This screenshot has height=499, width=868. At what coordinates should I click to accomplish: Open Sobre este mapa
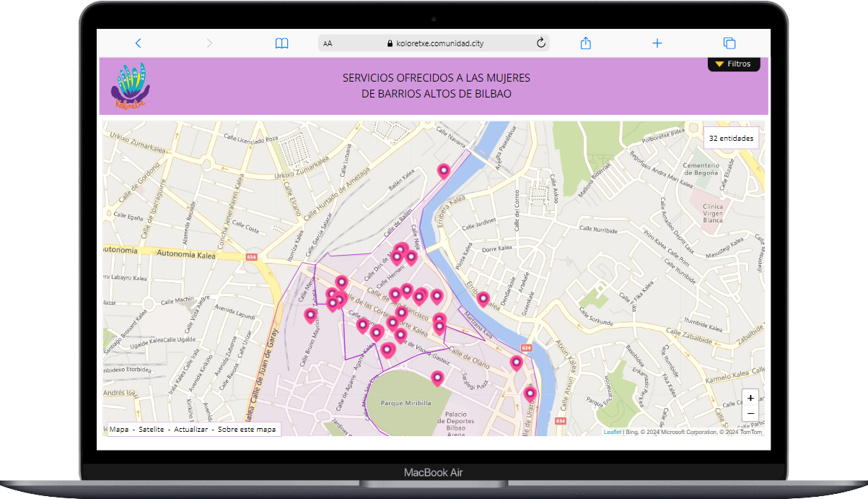click(247, 430)
